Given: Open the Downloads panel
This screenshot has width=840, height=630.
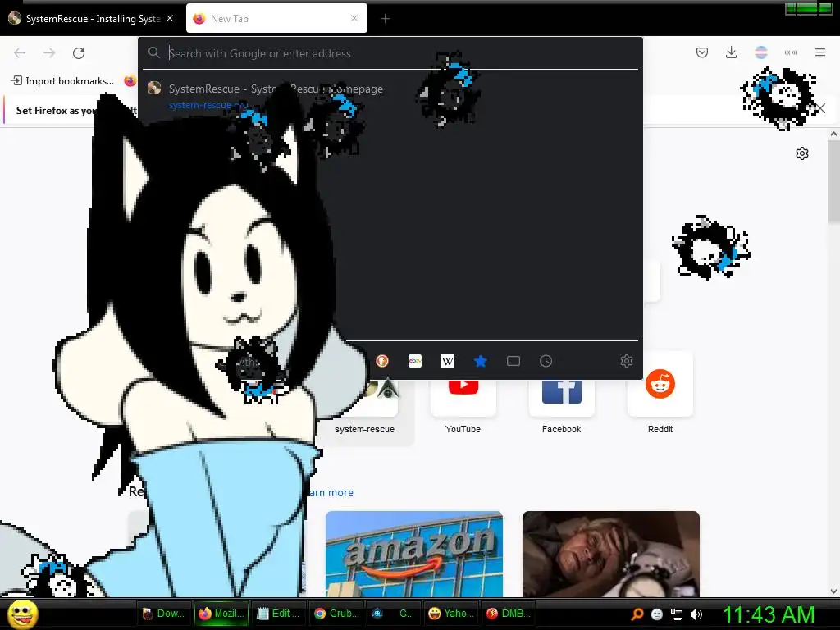Looking at the screenshot, I should pyautogui.click(x=731, y=52).
